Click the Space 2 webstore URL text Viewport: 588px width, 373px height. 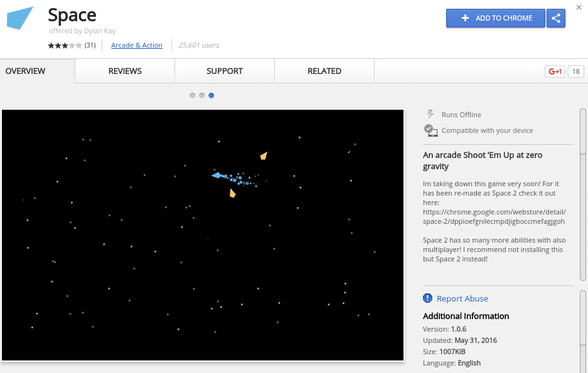[x=494, y=216]
